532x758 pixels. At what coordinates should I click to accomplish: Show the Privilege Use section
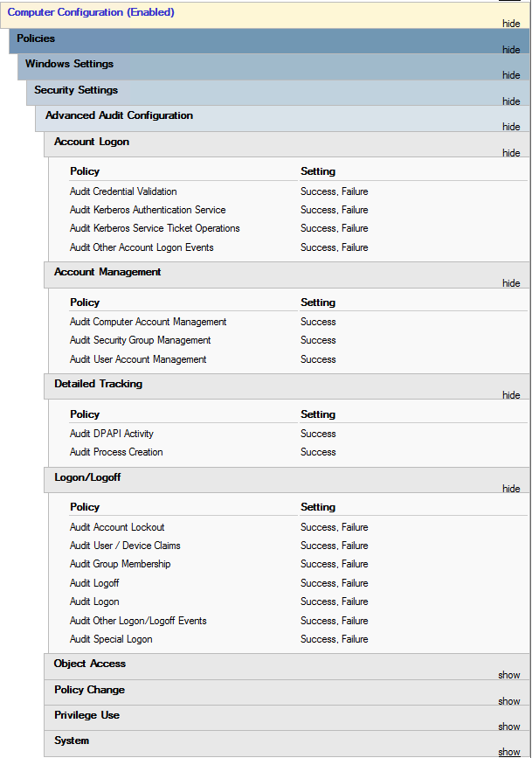(x=509, y=727)
